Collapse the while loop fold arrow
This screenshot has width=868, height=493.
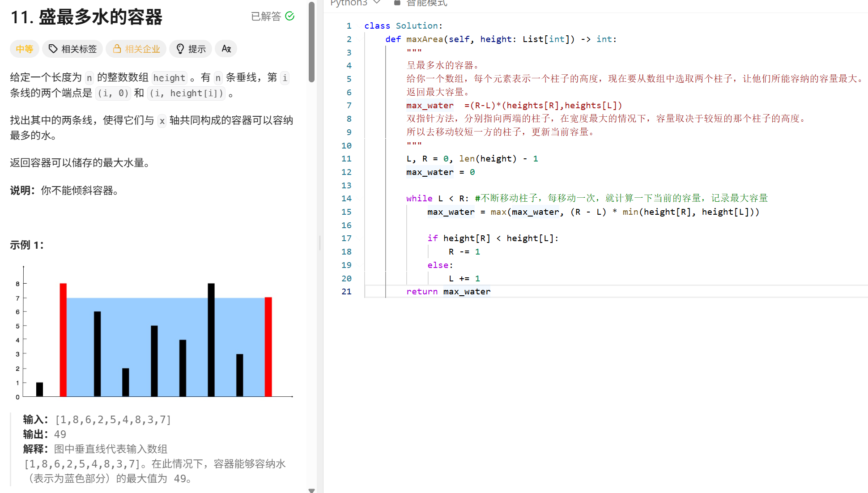click(x=359, y=199)
